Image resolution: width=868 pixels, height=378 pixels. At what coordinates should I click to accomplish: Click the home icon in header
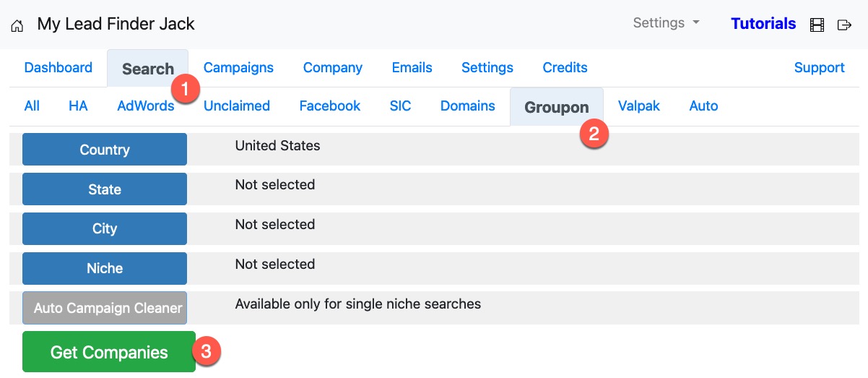coord(17,25)
